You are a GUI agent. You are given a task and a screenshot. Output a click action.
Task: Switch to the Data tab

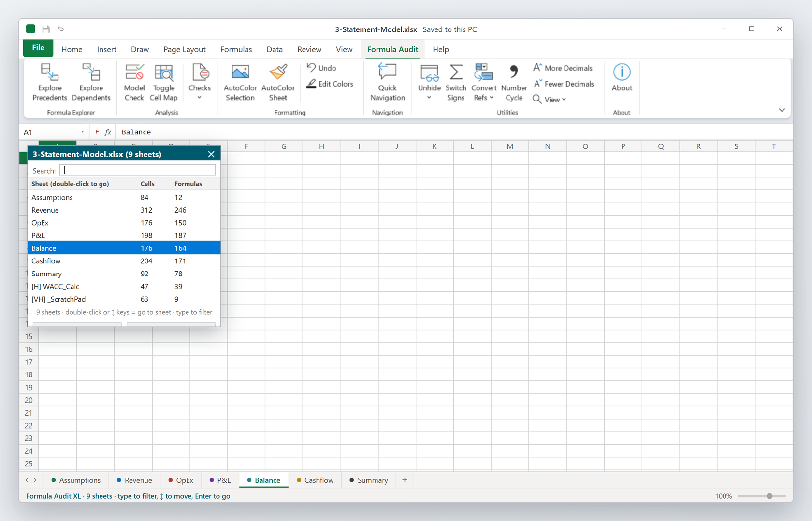[x=275, y=49]
